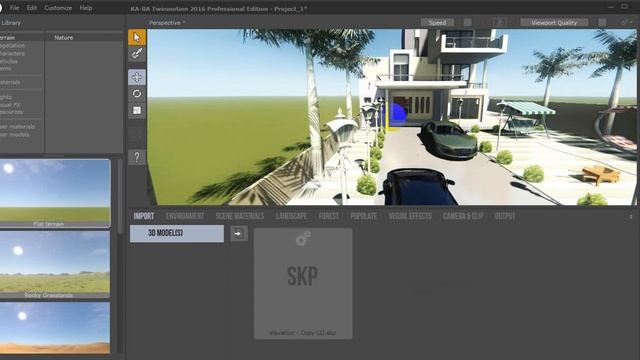The image size is (640, 360).
Task: Switch to the Output tab
Action: [505, 216]
